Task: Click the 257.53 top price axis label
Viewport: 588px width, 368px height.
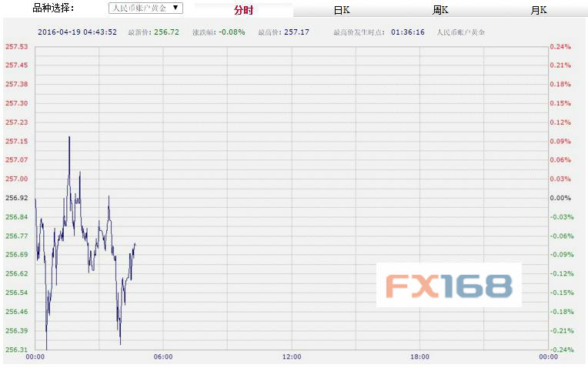Action: (16, 47)
